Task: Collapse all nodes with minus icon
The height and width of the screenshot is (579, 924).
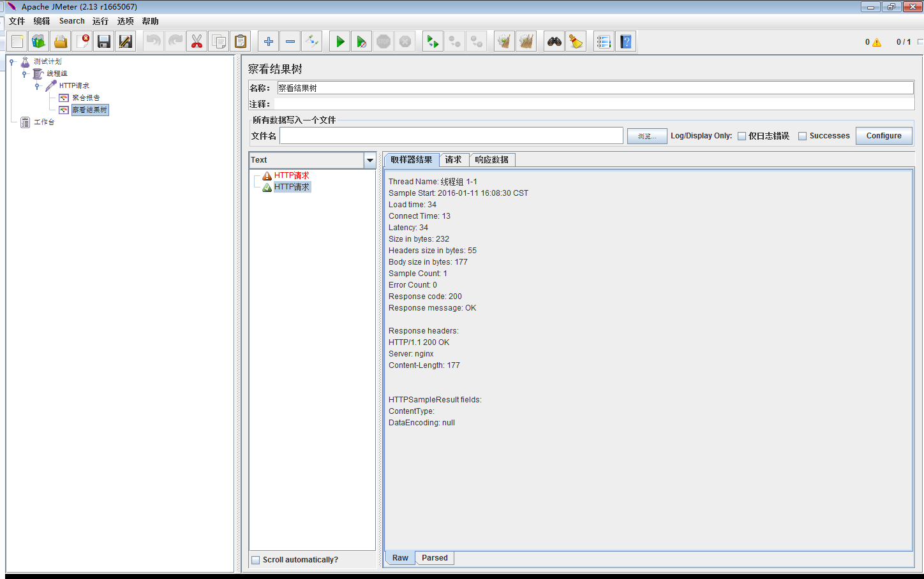Action: point(290,41)
